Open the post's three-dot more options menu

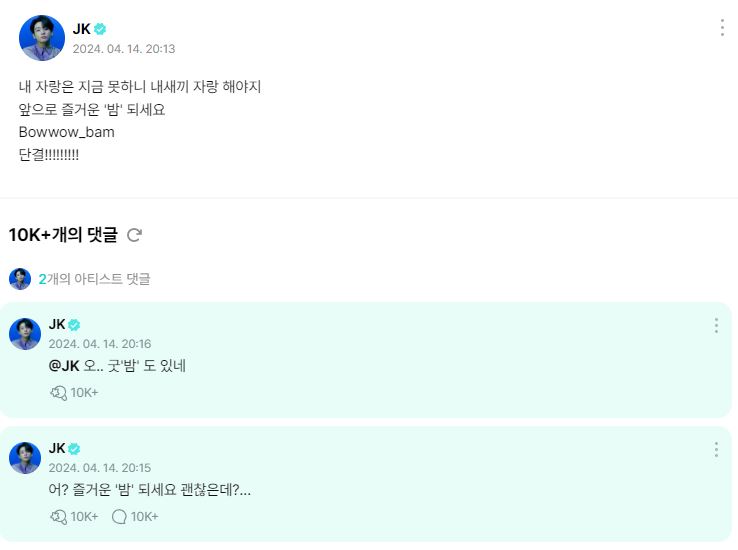tap(721, 28)
